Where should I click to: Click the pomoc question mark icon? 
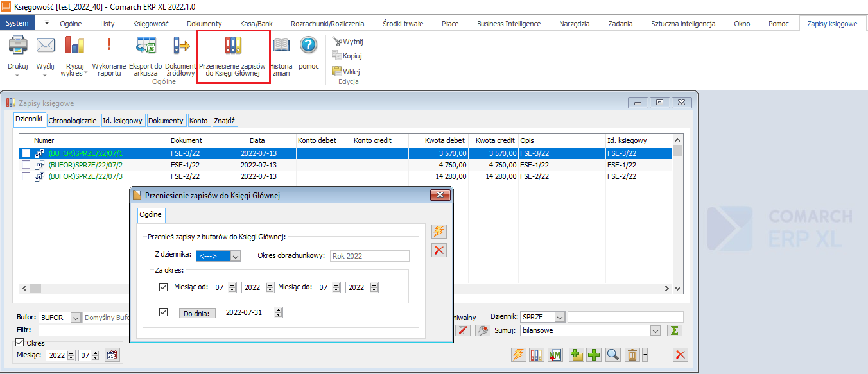click(308, 45)
